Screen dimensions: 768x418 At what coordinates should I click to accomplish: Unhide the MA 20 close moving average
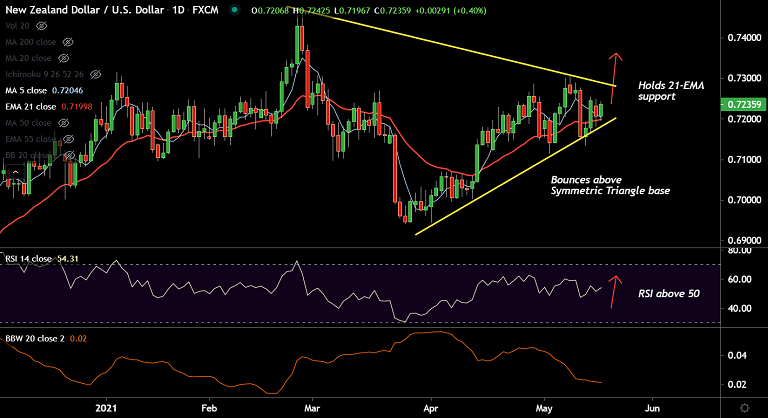point(64,58)
